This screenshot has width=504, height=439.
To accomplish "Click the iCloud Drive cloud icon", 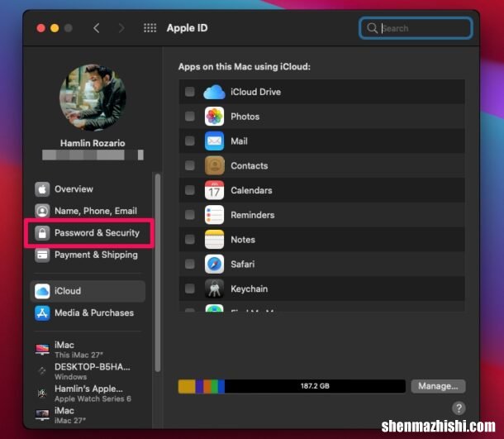I will [x=214, y=92].
